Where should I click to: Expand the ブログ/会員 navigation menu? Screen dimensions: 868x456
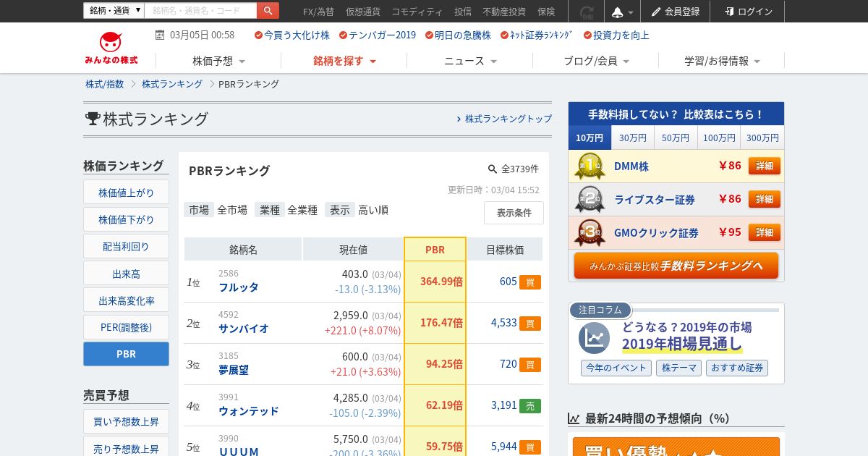[596, 61]
